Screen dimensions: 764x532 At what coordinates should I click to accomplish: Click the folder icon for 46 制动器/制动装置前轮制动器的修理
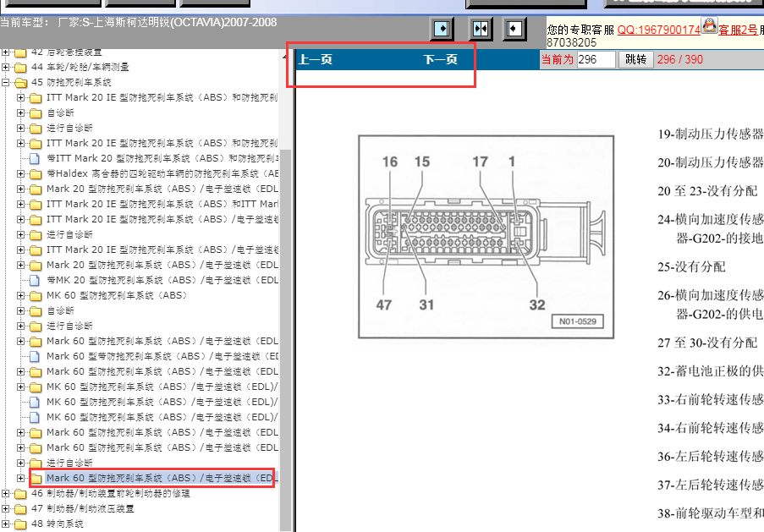click(x=20, y=494)
